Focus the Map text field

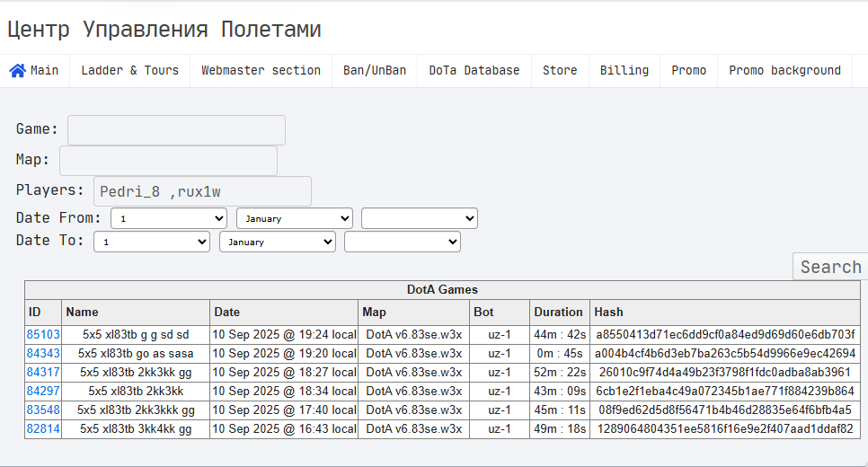[x=168, y=161]
